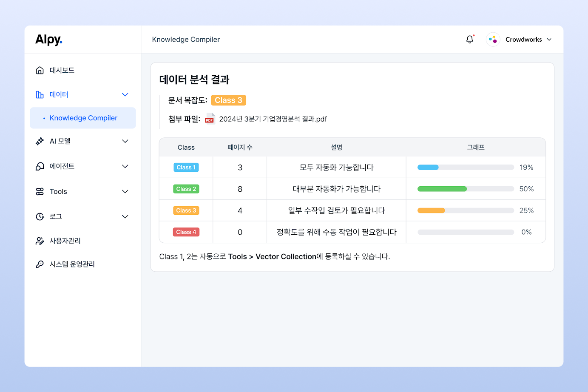Click the green Class 2 progress bar
The image size is (588, 392).
[x=442, y=189]
